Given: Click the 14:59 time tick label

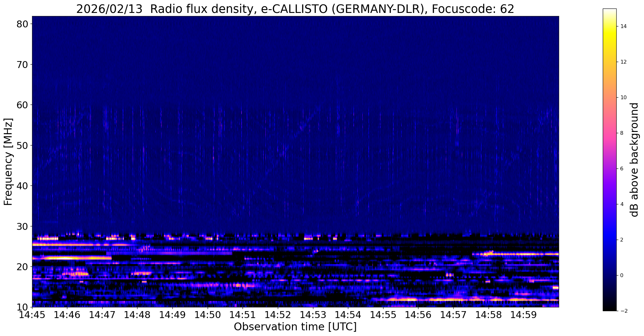Looking at the screenshot, I should tap(524, 314).
